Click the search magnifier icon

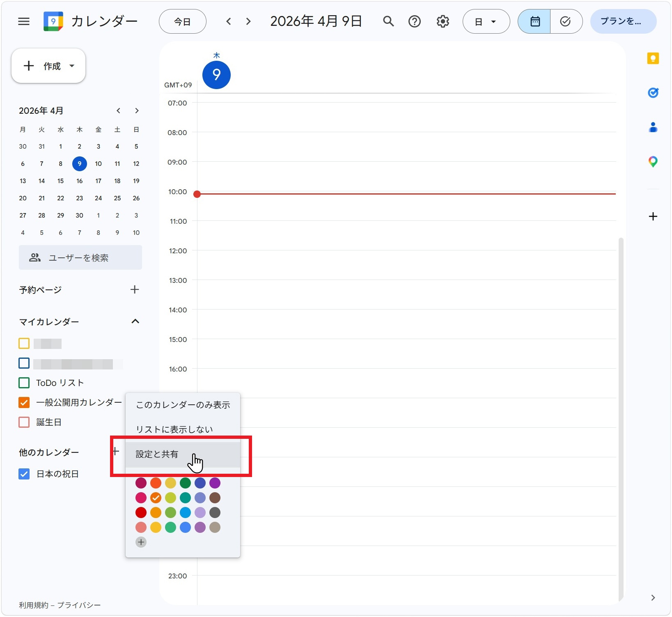pos(388,21)
